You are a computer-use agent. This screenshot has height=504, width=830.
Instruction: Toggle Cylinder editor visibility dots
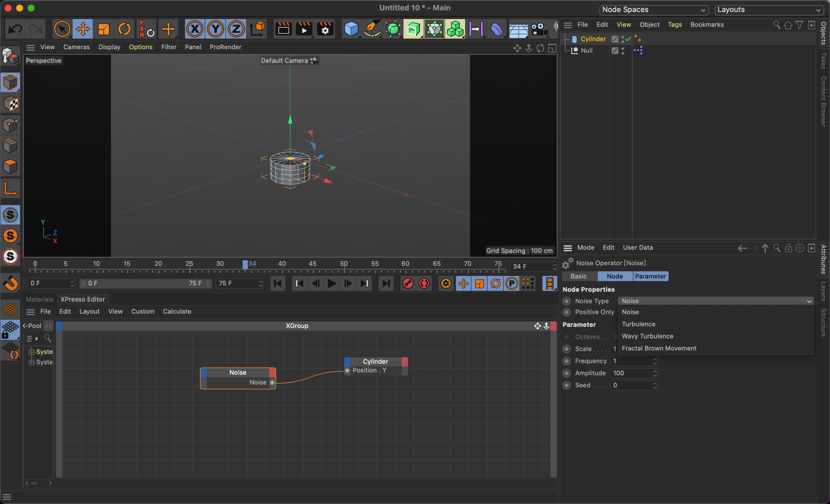click(x=622, y=39)
